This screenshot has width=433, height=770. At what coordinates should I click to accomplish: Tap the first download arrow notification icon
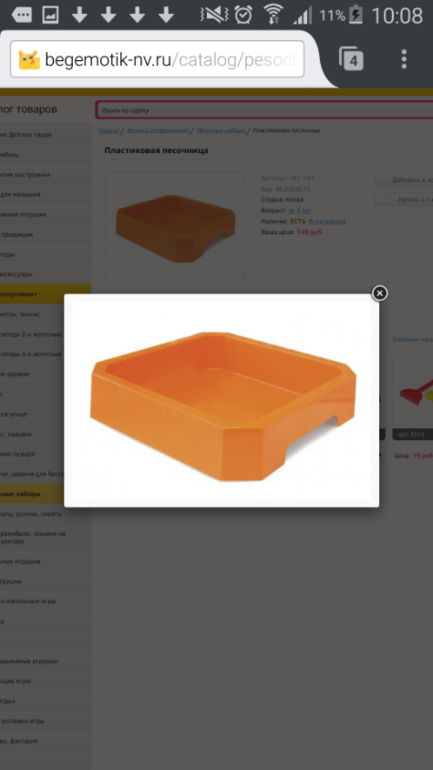[80, 15]
